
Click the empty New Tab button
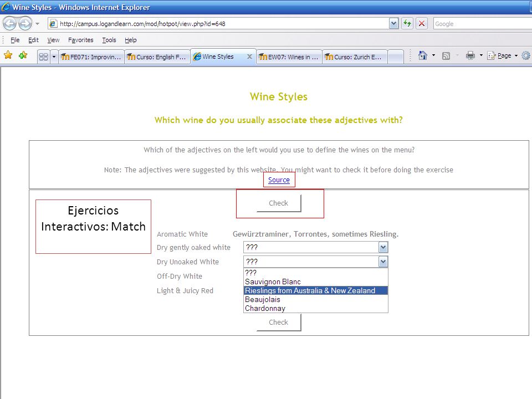pos(395,57)
